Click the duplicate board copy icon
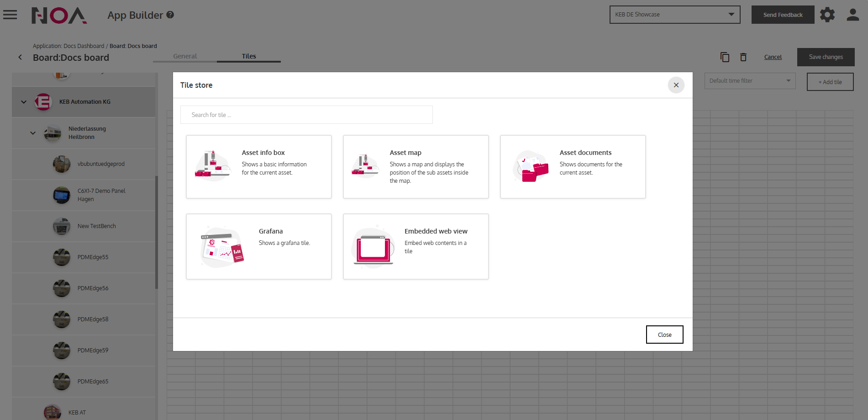 (x=725, y=57)
